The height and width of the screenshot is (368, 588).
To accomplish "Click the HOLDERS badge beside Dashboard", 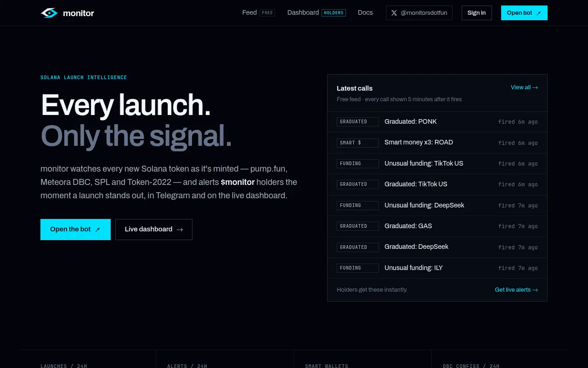I will pyautogui.click(x=334, y=13).
